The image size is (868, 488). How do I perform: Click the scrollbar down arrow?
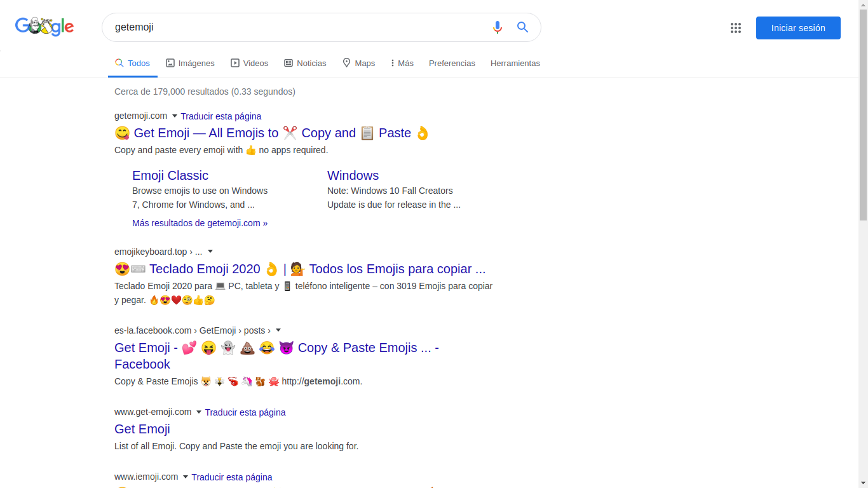point(863,483)
